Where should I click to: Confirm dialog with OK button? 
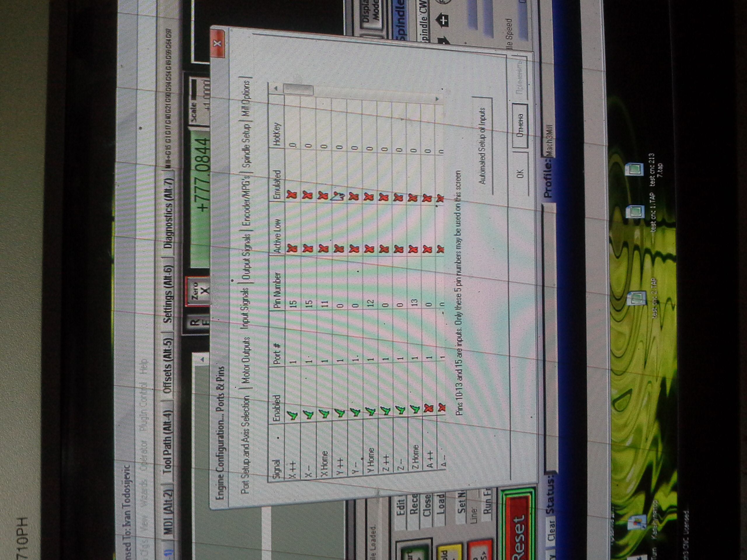(520, 174)
